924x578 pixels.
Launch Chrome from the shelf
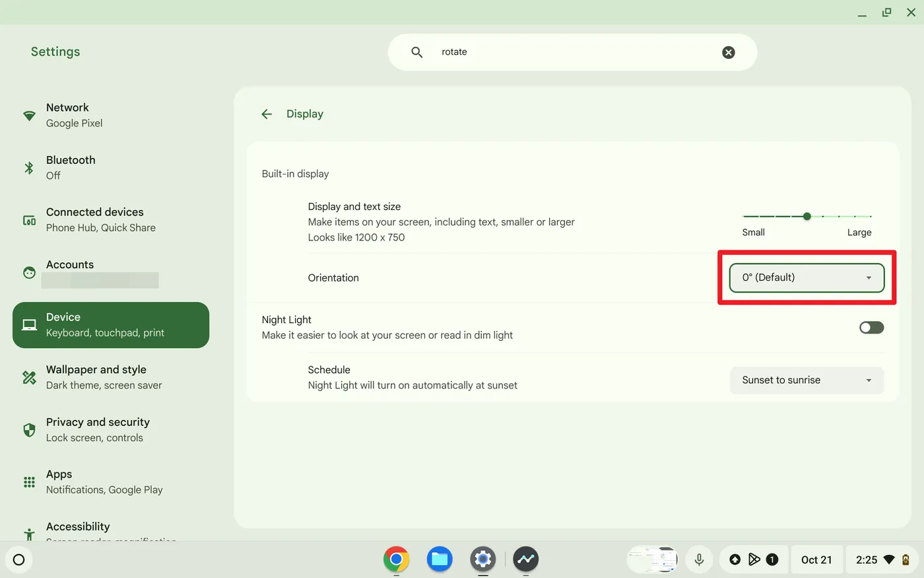pyautogui.click(x=396, y=560)
